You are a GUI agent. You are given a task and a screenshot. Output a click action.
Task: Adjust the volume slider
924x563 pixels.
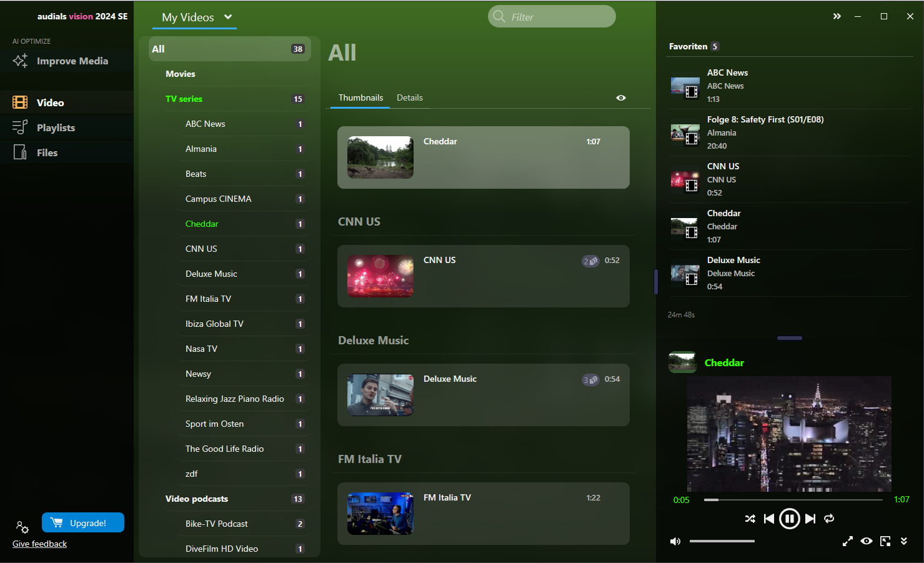(722, 541)
